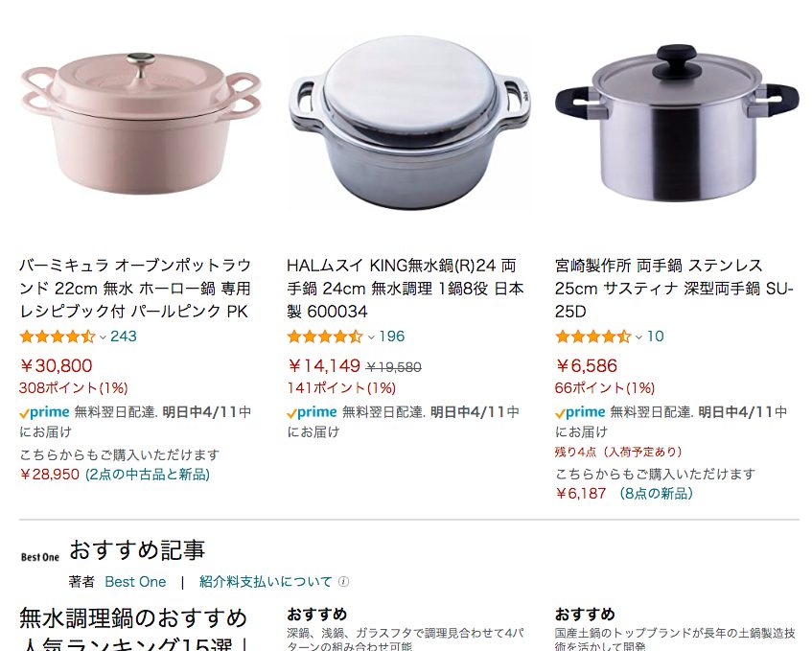Open 宮崎製作所 両手鍋 product title
The image size is (812, 651).
(x=674, y=289)
